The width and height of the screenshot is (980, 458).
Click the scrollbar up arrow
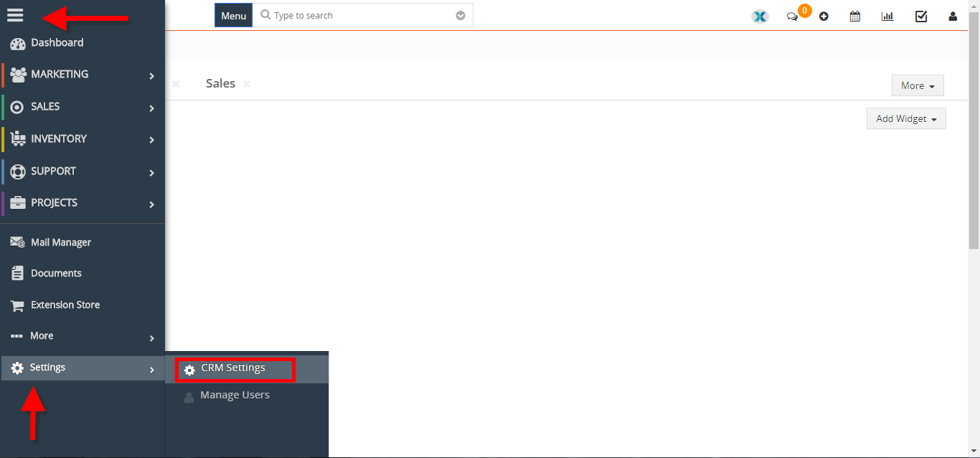(x=974, y=5)
